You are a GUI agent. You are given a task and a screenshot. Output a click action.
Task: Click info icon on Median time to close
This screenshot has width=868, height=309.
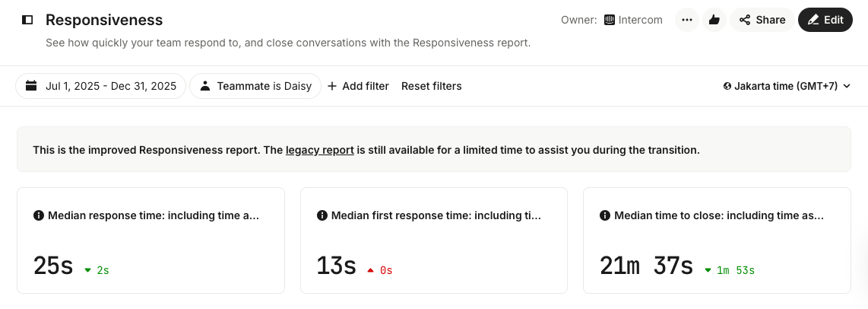click(605, 215)
